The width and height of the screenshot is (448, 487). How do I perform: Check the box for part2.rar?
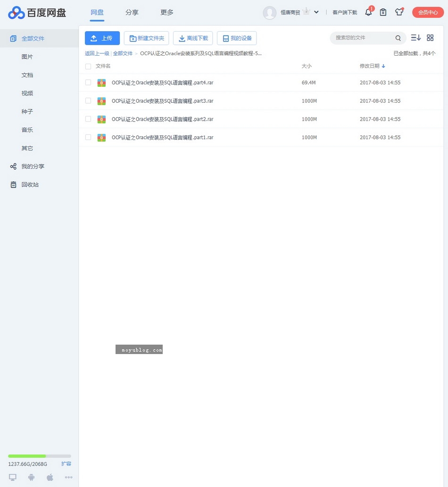click(x=88, y=119)
